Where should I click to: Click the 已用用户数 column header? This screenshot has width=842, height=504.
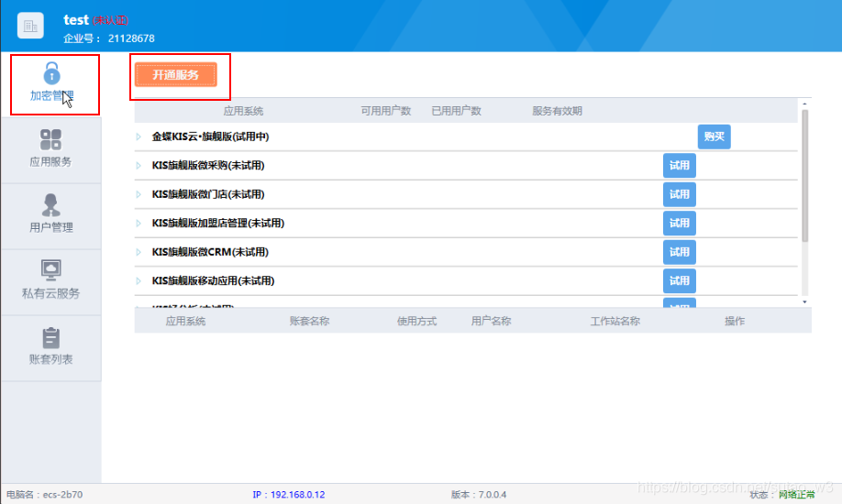(457, 111)
